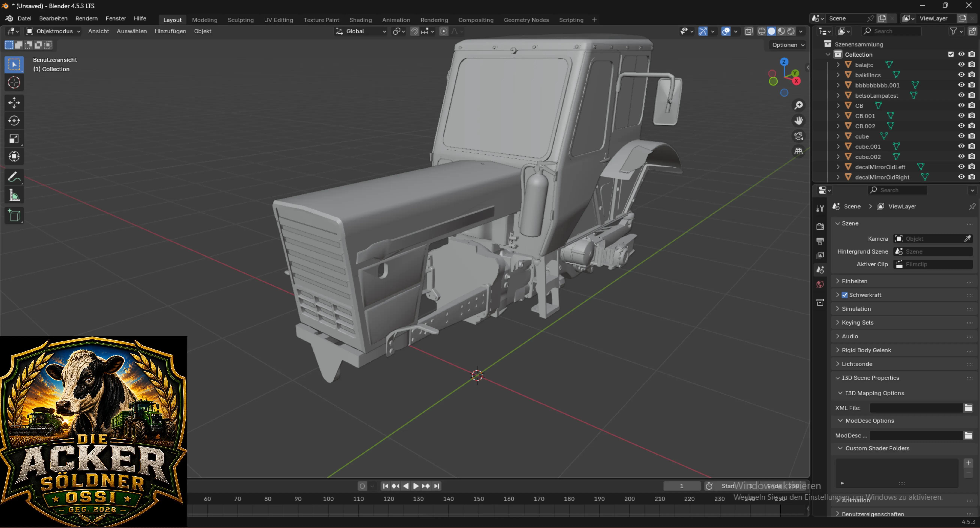Switch to rendered viewport shading
The width and height of the screenshot is (980, 528).
(791, 31)
